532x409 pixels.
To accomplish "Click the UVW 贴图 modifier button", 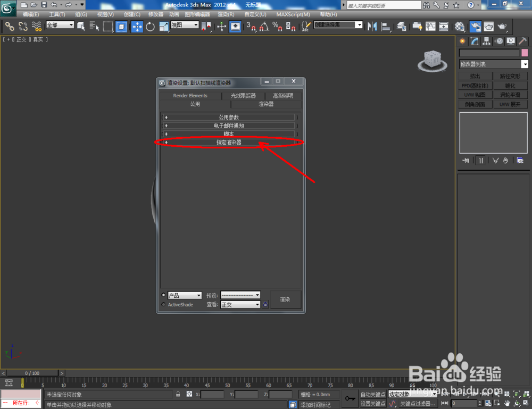I will [475, 95].
